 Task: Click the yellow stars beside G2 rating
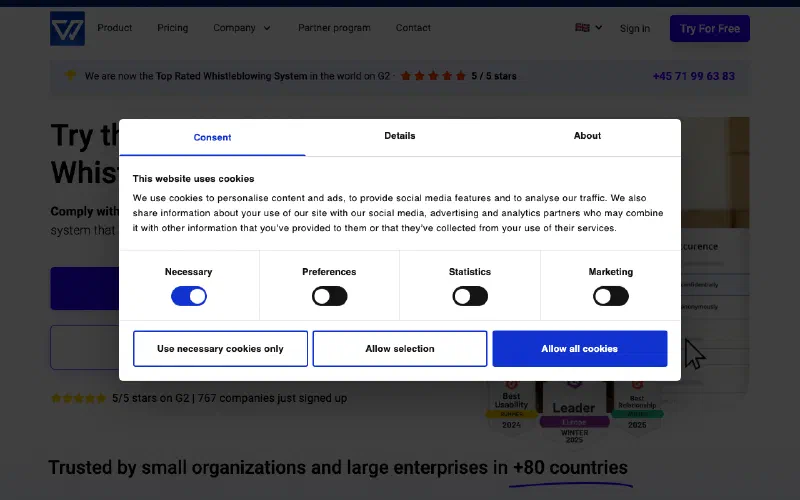pos(78,398)
